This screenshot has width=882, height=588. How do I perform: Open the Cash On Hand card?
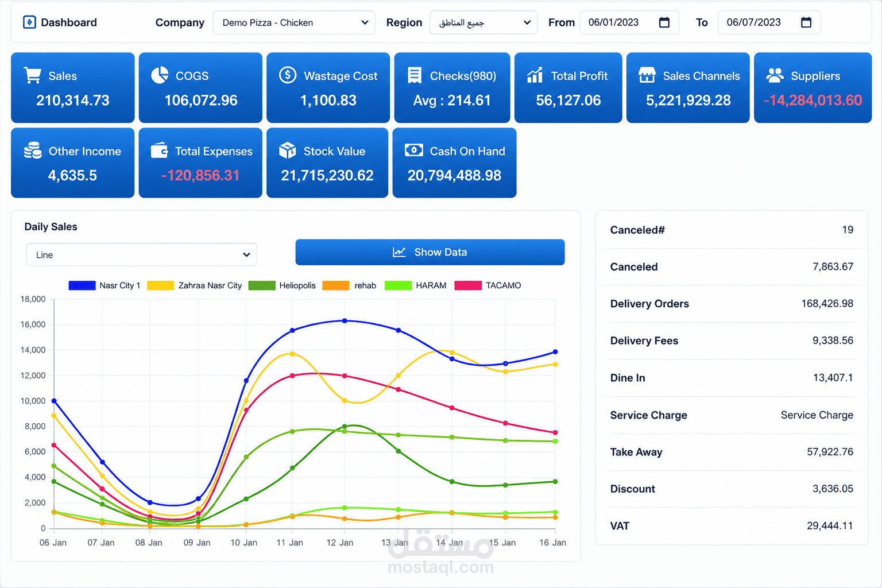[x=454, y=163]
